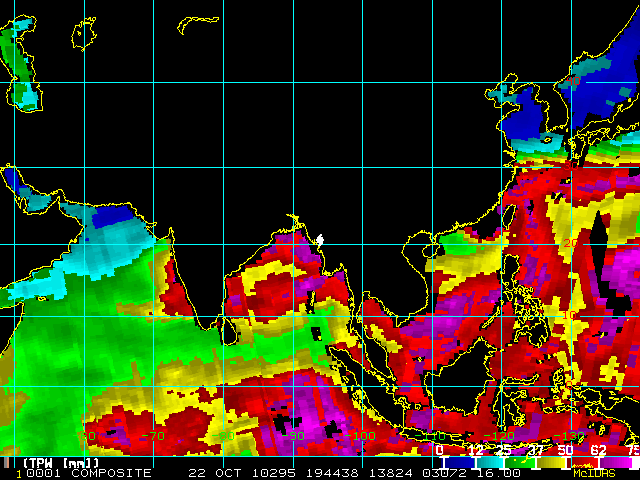Click the '13824' status value

(391, 473)
